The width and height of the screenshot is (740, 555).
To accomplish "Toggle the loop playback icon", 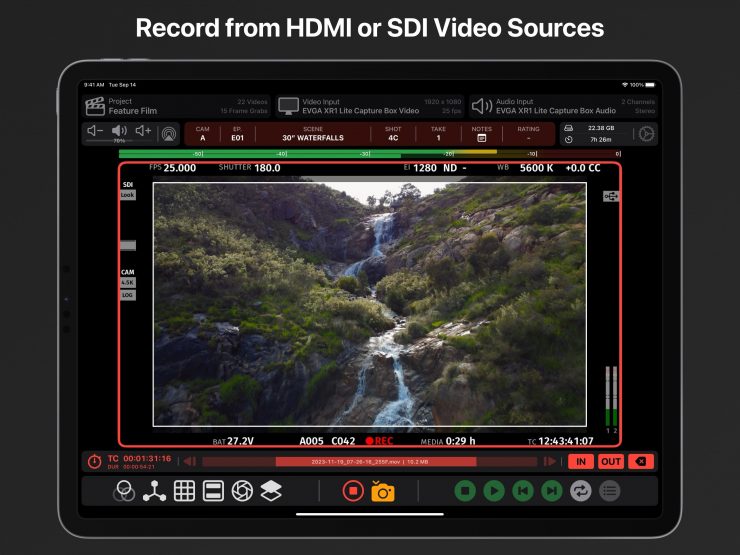I will [580, 491].
